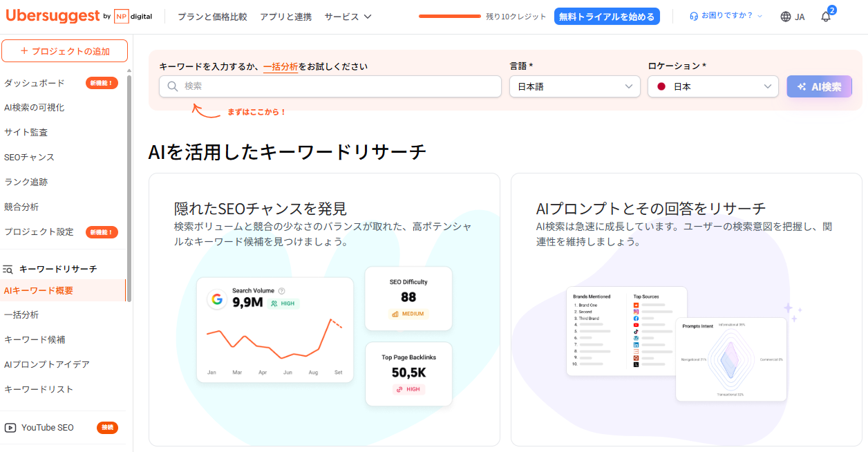Click the search magnifier icon
This screenshot has height=452, width=868.
point(173,86)
